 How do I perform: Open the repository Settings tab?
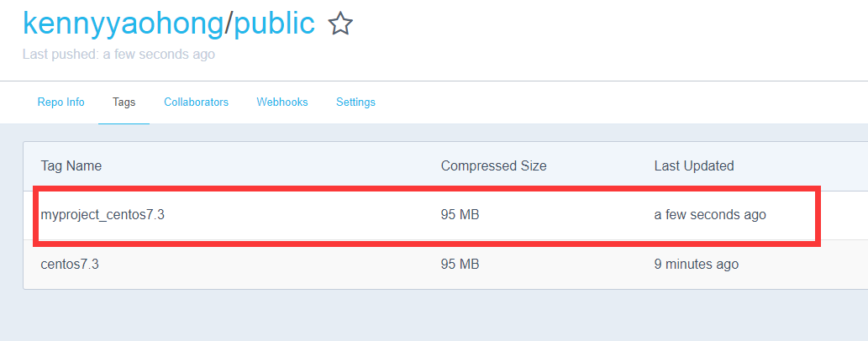[x=355, y=102]
